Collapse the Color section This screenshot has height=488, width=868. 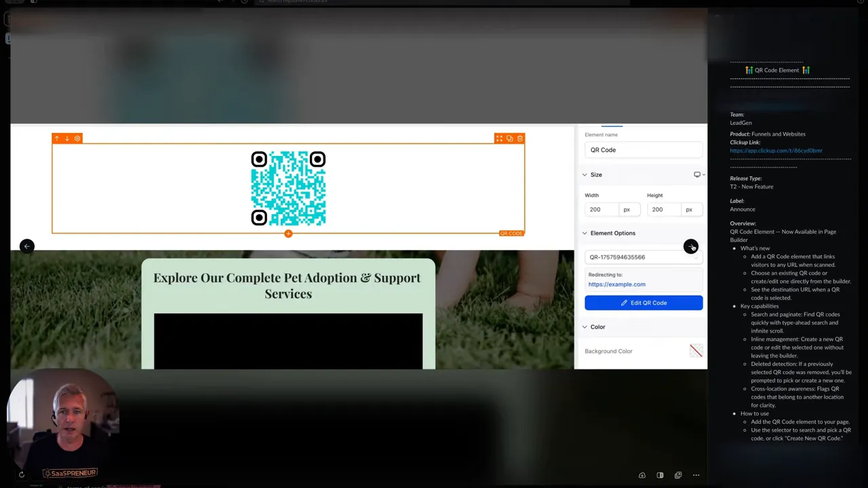click(x=585, y=327)
